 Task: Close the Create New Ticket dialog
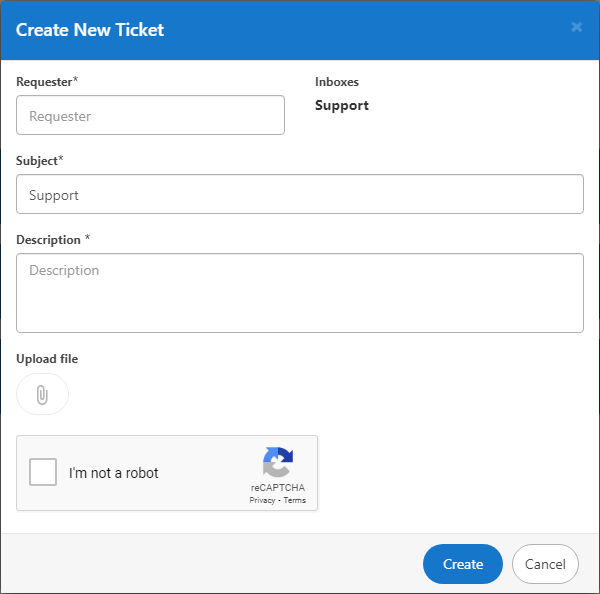tap(576, 27)
